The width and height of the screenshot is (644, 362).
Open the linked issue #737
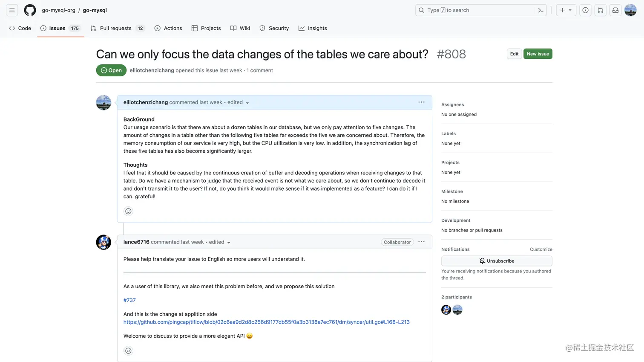(x=129, y=300)
